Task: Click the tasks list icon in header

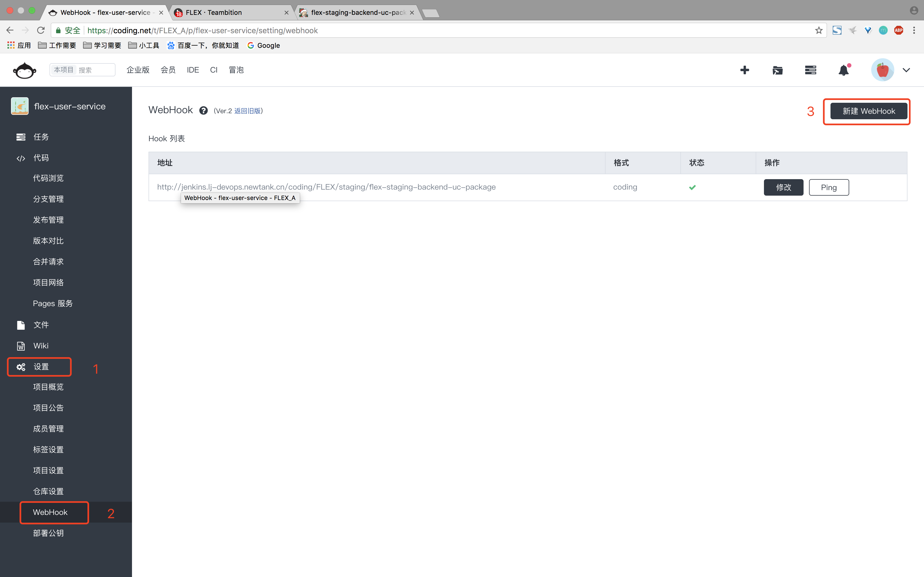Action: (x=810, y=70)
